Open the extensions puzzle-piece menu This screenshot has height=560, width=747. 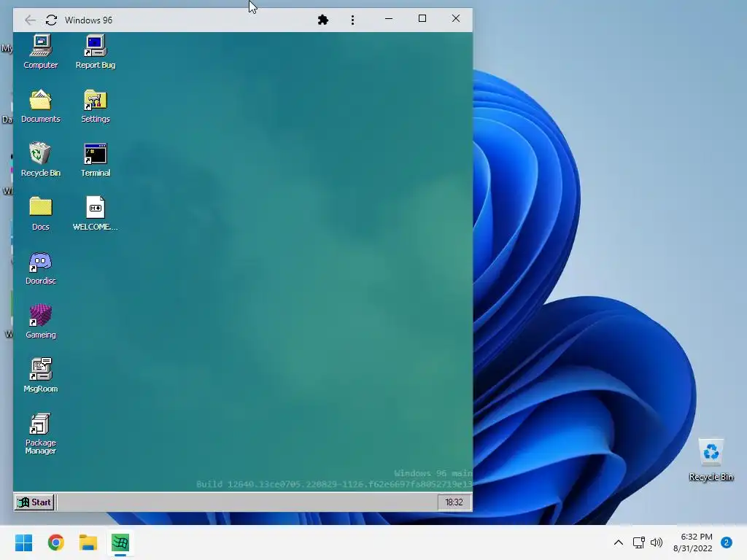323,20
